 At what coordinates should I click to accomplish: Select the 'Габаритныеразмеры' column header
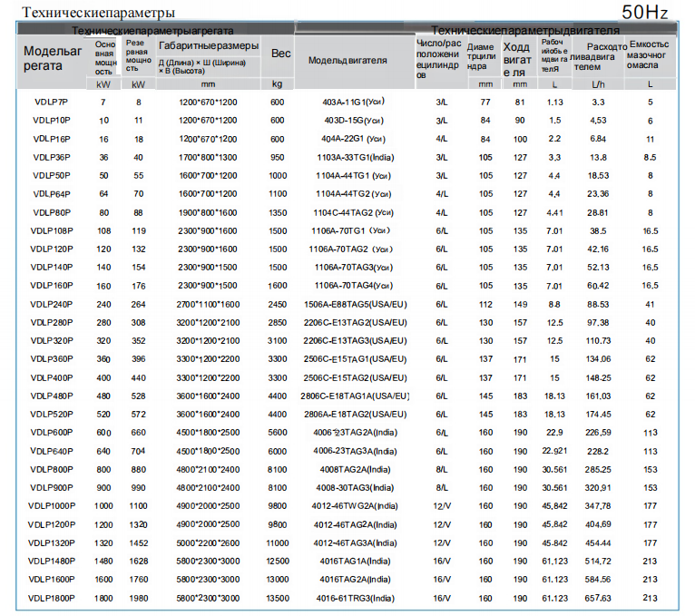(209, 46)
